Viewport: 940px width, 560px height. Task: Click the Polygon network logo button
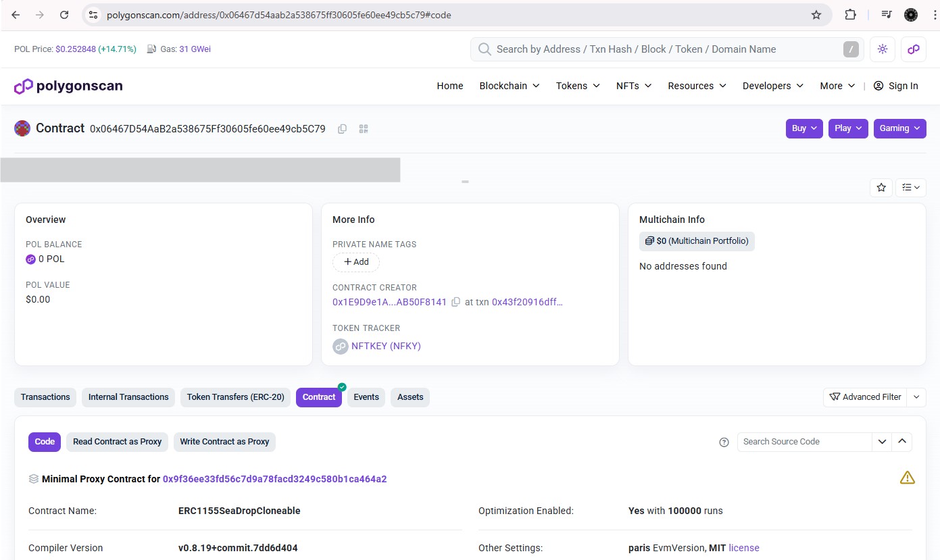point(913,49)
